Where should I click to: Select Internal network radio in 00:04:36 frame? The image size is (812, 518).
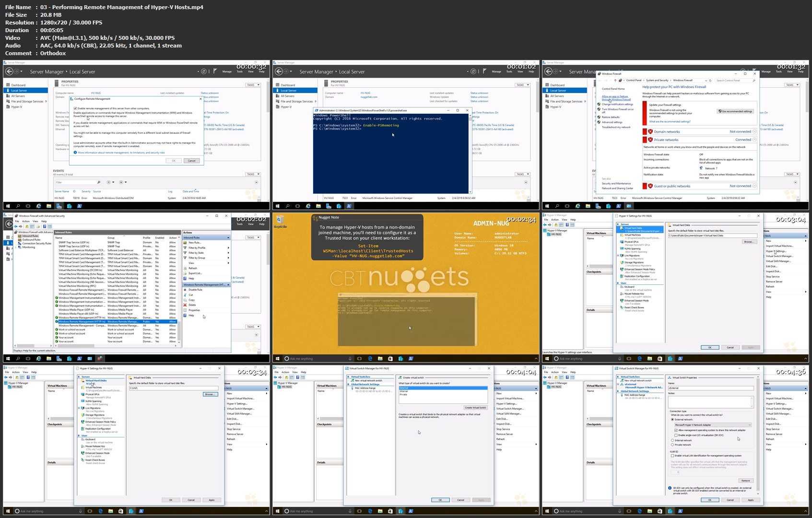point(672,440)
